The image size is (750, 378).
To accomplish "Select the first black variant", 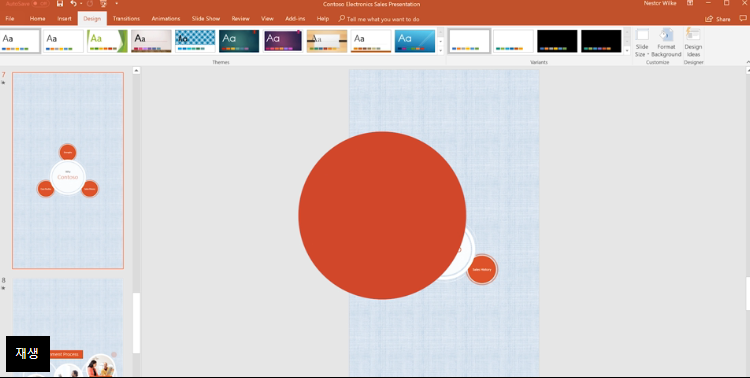I will click(x=557, y=41).
